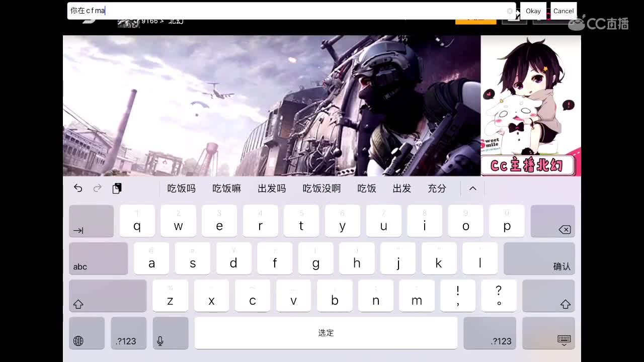Tap the globe language switch key
Screen dimensions: 644x362
[x=87, y=333]
